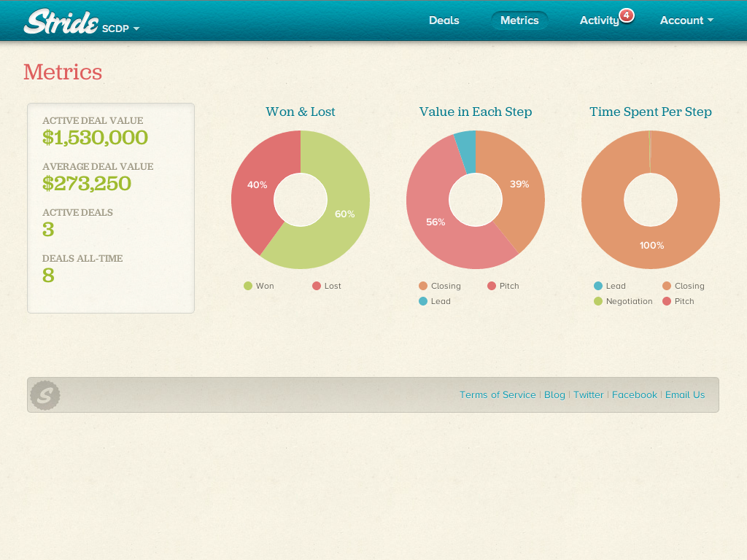
Task: Open the Activity menu item
Action: click(x=599, y=20)
